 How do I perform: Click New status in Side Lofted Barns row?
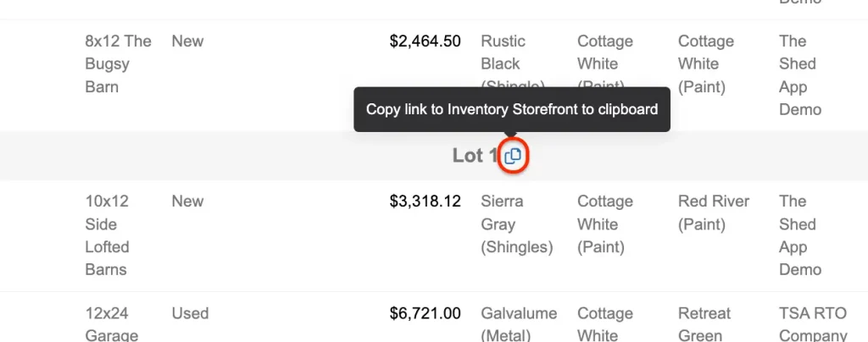click(x=187, y=201)
